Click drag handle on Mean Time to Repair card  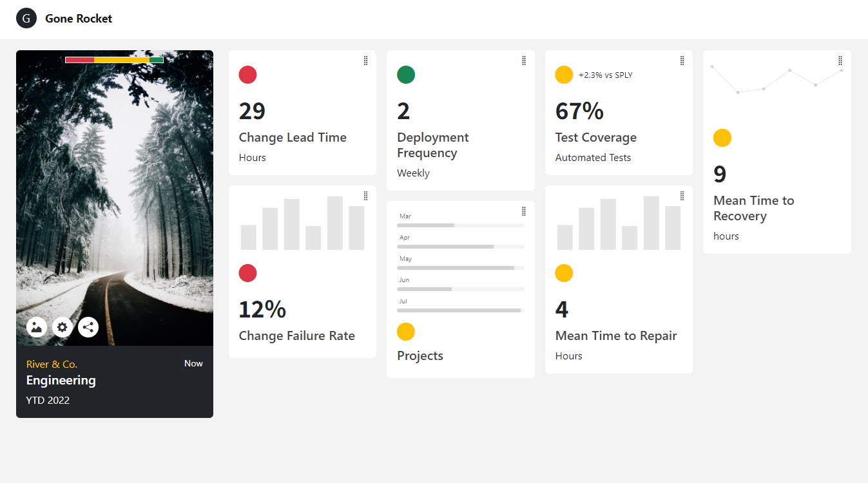[x=682, y=196]
